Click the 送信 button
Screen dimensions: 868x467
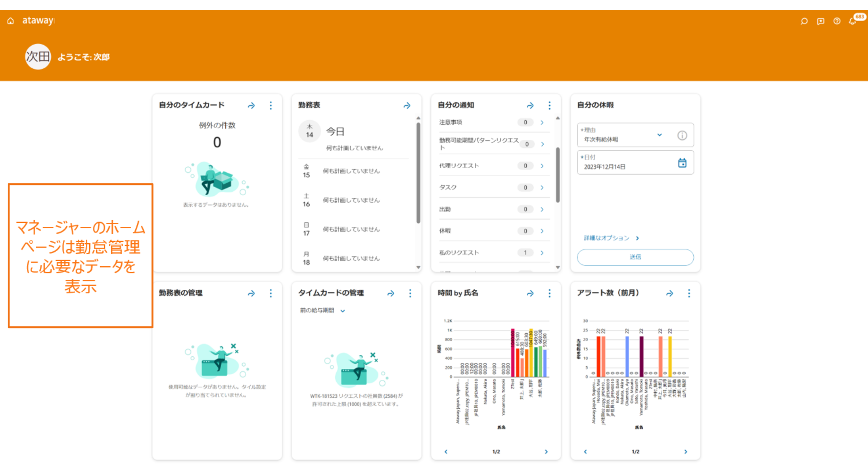(635, 257)
